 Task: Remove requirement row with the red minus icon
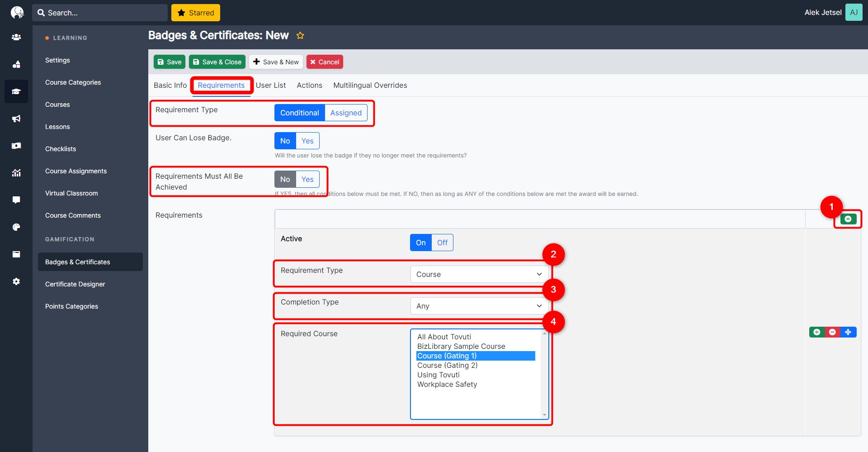832,332
